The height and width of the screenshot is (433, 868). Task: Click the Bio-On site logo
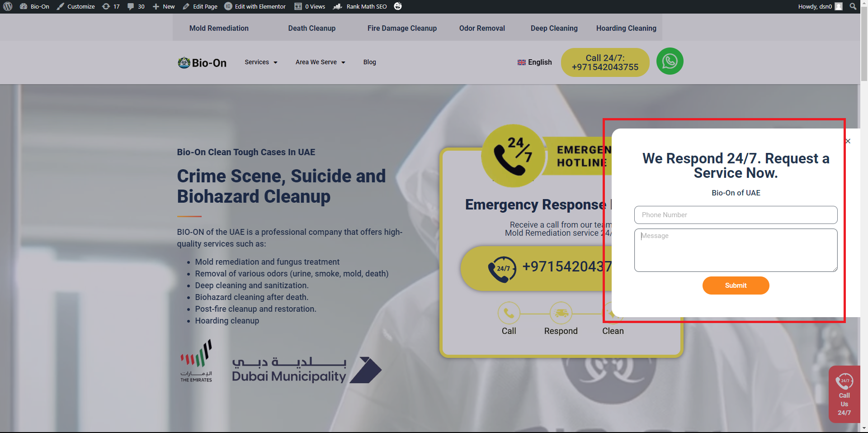202,62
